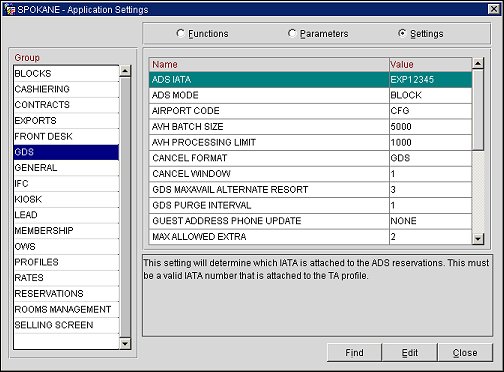
Task: Click the Find button
Action: [354, 353]
